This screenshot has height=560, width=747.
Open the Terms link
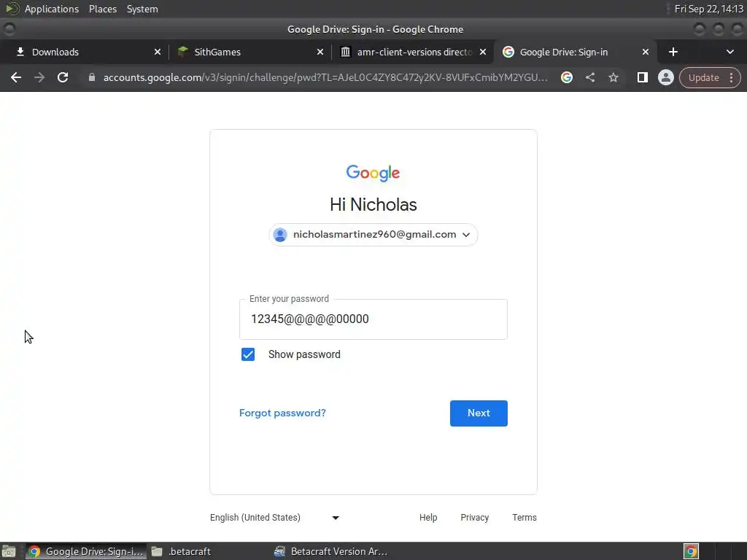[524, 518]
